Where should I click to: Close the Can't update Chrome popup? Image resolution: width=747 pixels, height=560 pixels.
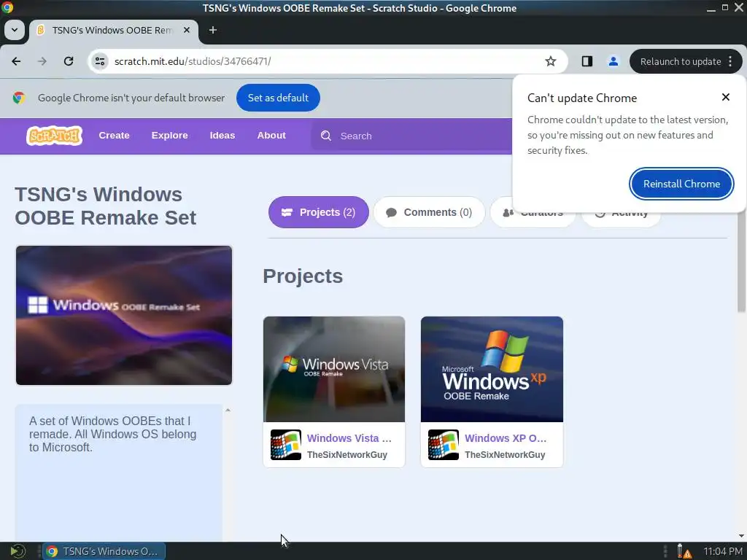tap(726, 97)
